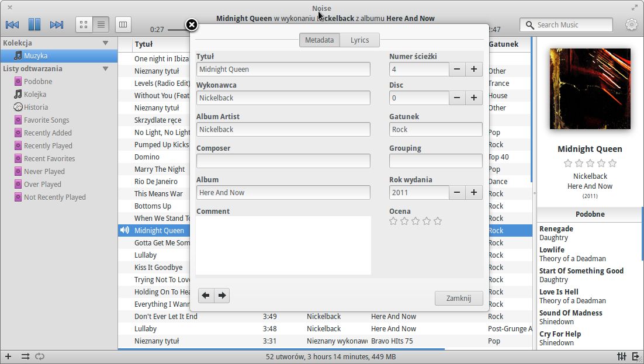Increase the Rok wydania year

click(x=474, y=193)
